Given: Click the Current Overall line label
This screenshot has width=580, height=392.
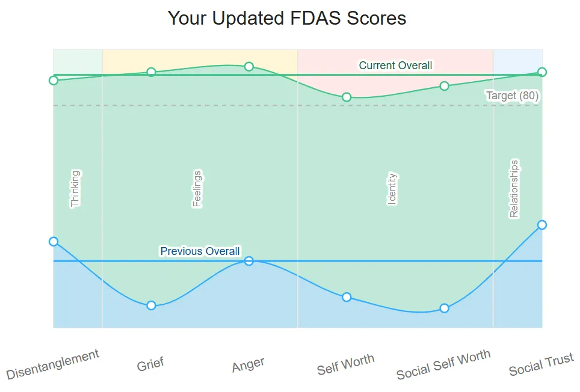Looking at the screenshot, I should click(395, 66).
